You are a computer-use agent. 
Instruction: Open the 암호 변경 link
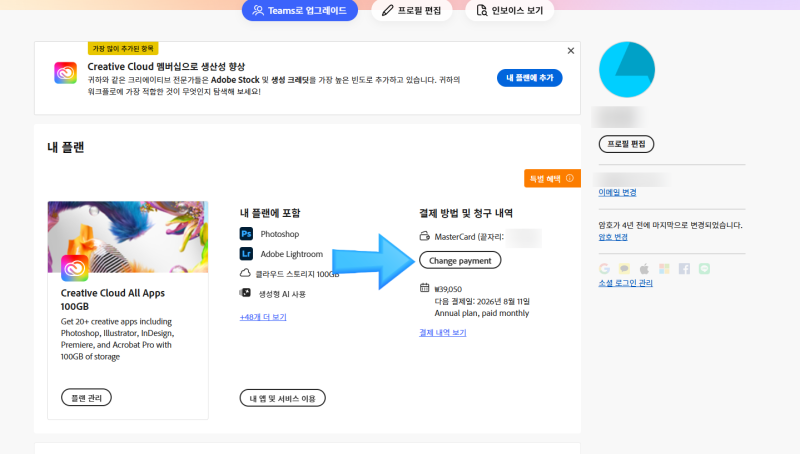(613, 237)
